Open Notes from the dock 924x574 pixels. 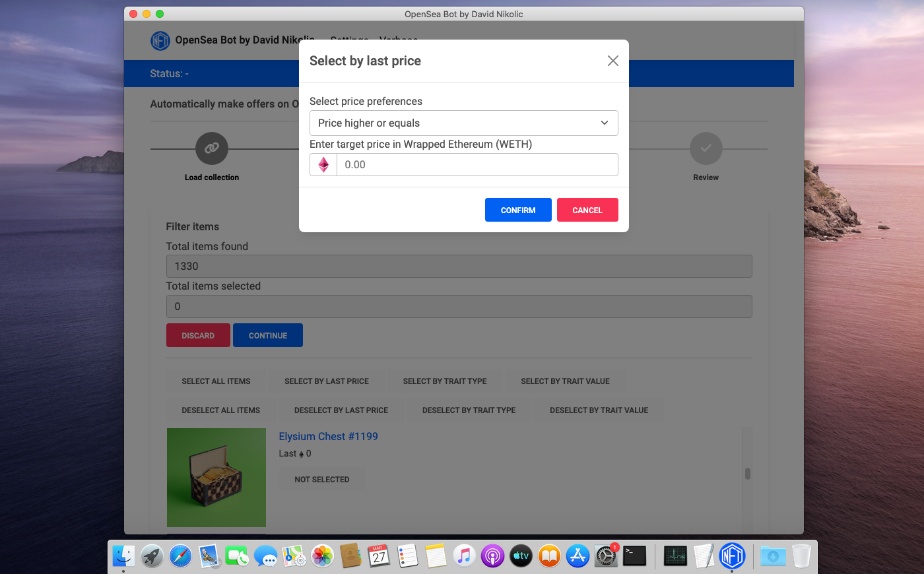pos(436,556)
